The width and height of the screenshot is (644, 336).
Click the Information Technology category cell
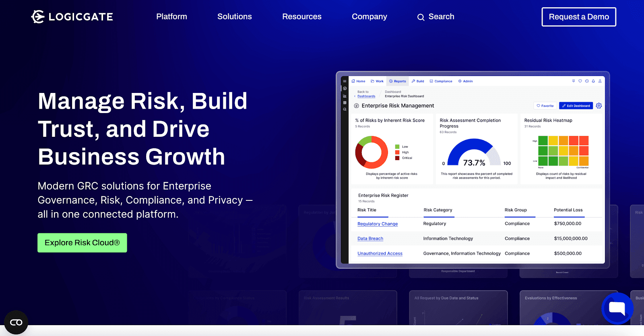click(x=448, y=239)
